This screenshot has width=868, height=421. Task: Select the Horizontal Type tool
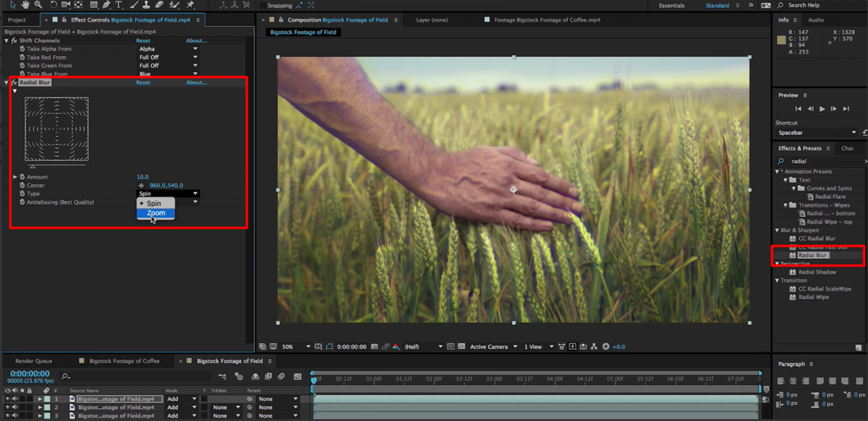coord(118,5)
